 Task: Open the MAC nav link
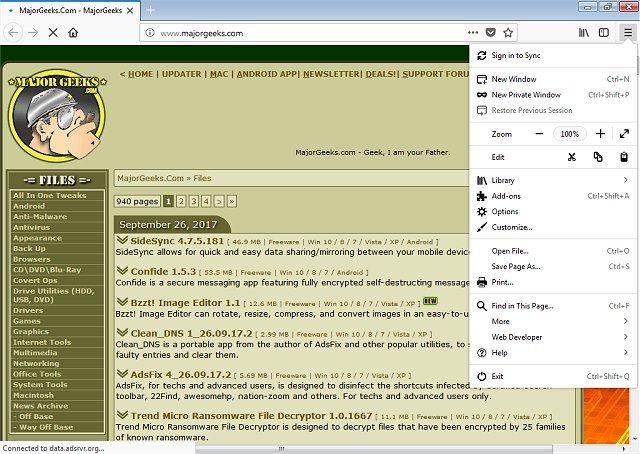[219, 74]
